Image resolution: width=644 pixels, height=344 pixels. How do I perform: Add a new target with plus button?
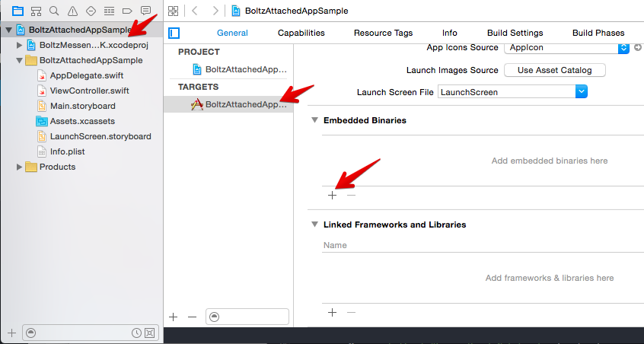tap(174, 317)
